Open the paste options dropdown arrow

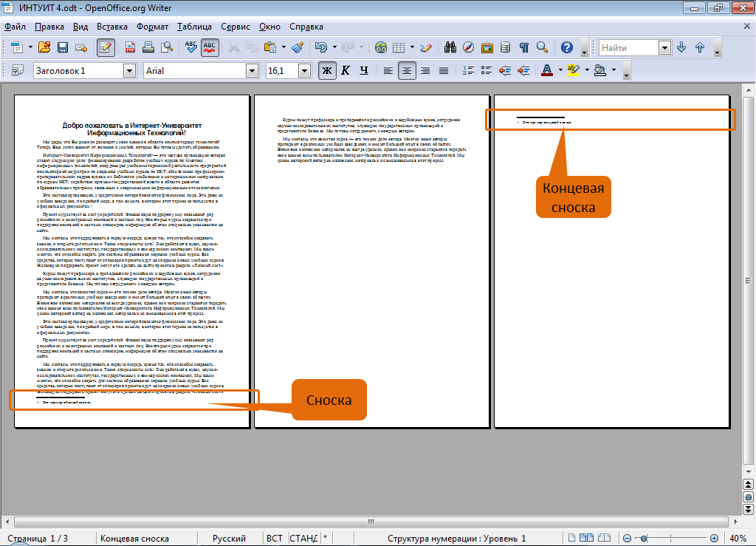pyautogui.click(x=283, y=47)
